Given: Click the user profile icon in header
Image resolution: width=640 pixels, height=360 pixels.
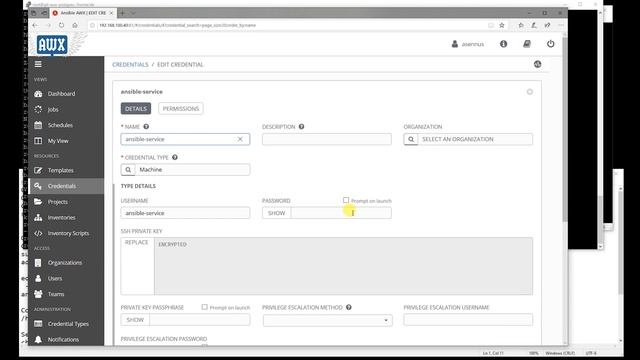Looking at the screenshot, I should tap(455, 44).
